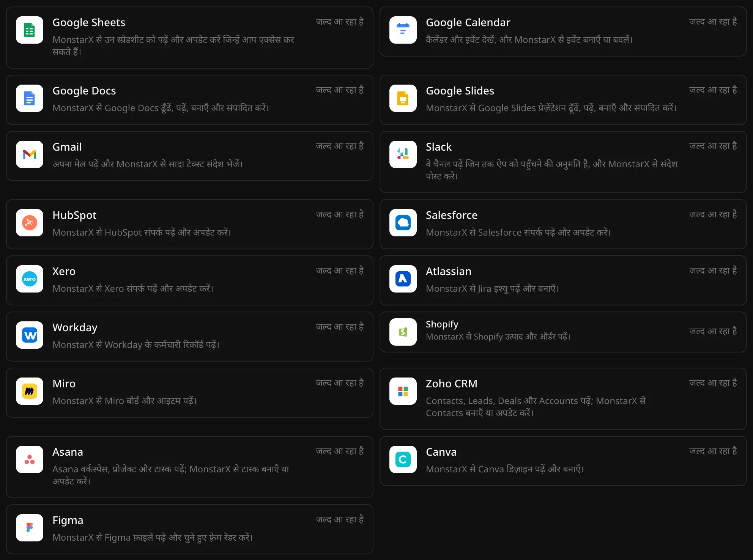Click 'जल्द आ रहा है' on Miro card
The width and height of the screenshot is (753, 560).
(340, 383)
